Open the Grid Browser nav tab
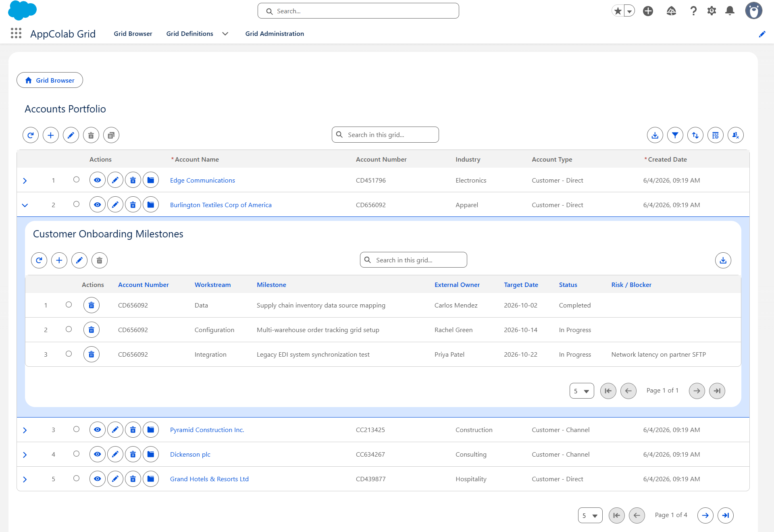 [x=133, y=34]
